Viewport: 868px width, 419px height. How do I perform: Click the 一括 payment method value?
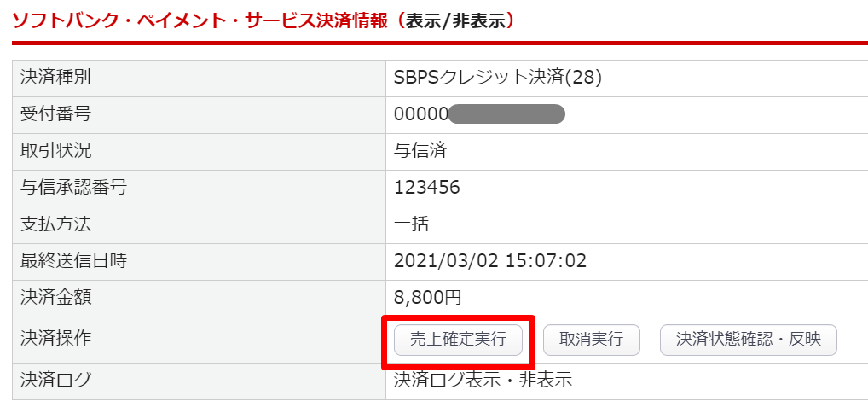pos(411,224)
